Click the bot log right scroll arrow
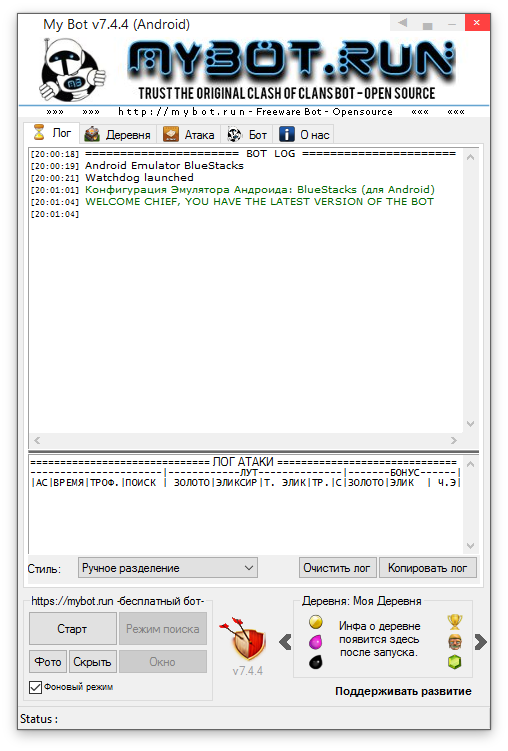 pyautogui.click(x=453, y=440)
